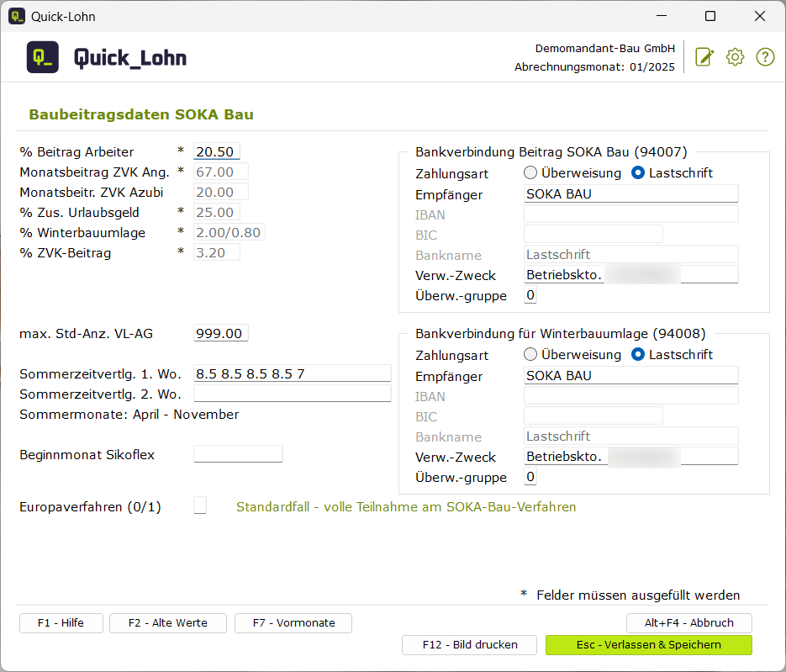This screenshot has height=672, width=786.
Task: Click BIC field in Winterbauumlage section
Action: [593, 415]
